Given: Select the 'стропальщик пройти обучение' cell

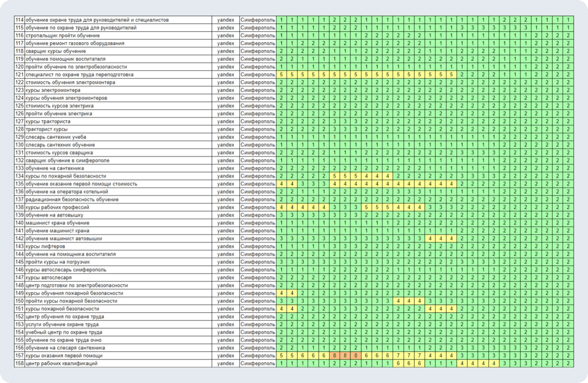Looking at the screenshot, I should [118, 36].
